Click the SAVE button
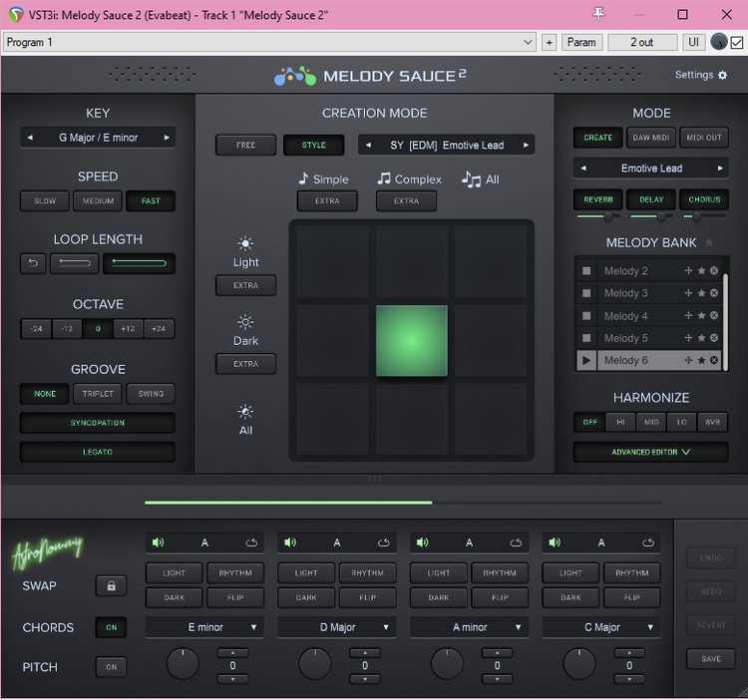Image resolution: width=748 pixels, height=700 pixels. (711, 659)
